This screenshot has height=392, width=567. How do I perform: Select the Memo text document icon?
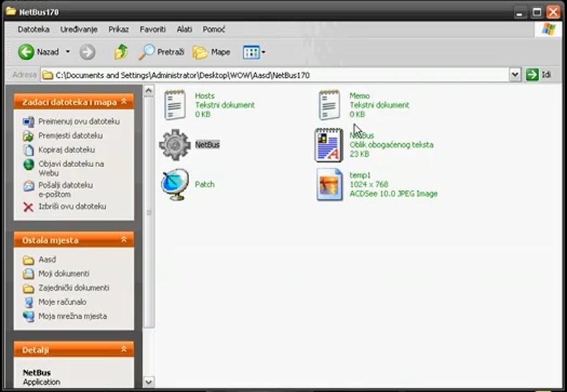(329, 105)
